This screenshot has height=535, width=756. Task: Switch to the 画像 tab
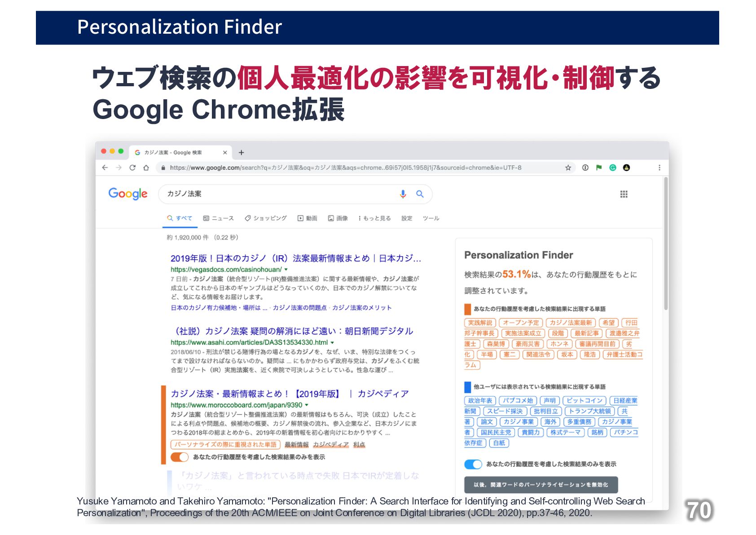pos(338,218)
